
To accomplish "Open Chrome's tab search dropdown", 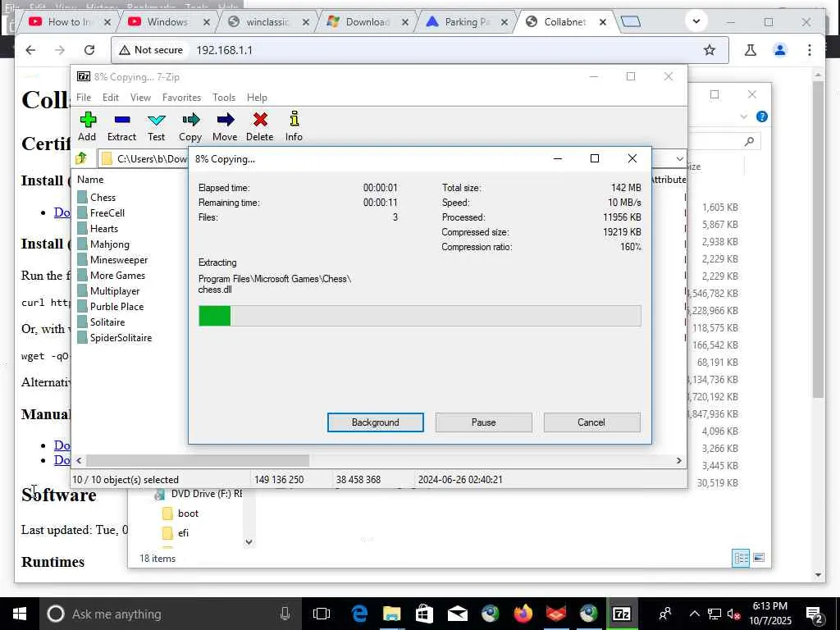I will (696, 21).
